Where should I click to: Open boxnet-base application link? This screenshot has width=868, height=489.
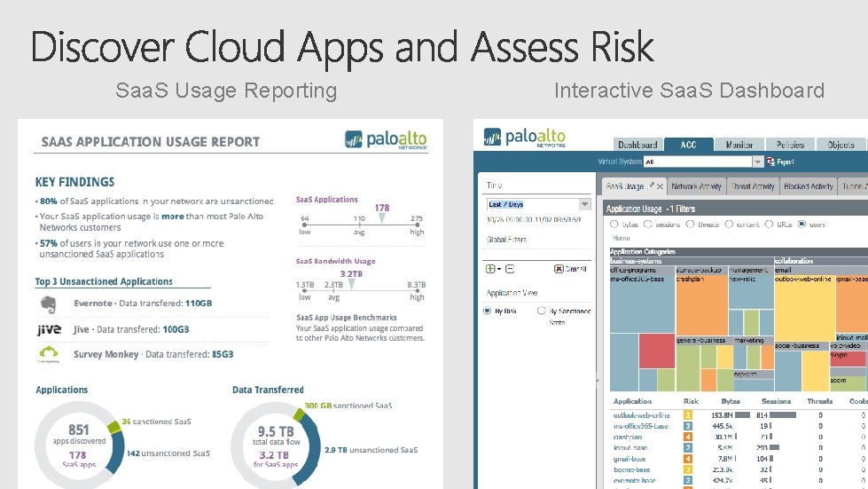pos(631,469)
